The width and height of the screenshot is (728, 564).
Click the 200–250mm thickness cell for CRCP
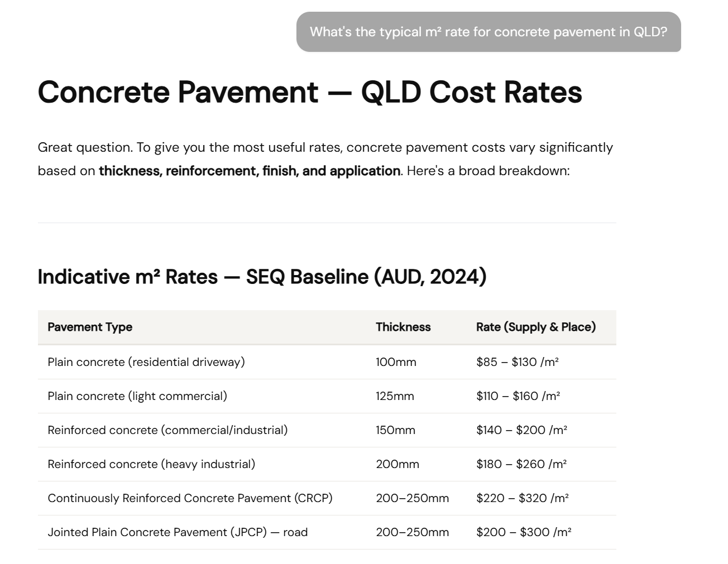click(412, 498)
